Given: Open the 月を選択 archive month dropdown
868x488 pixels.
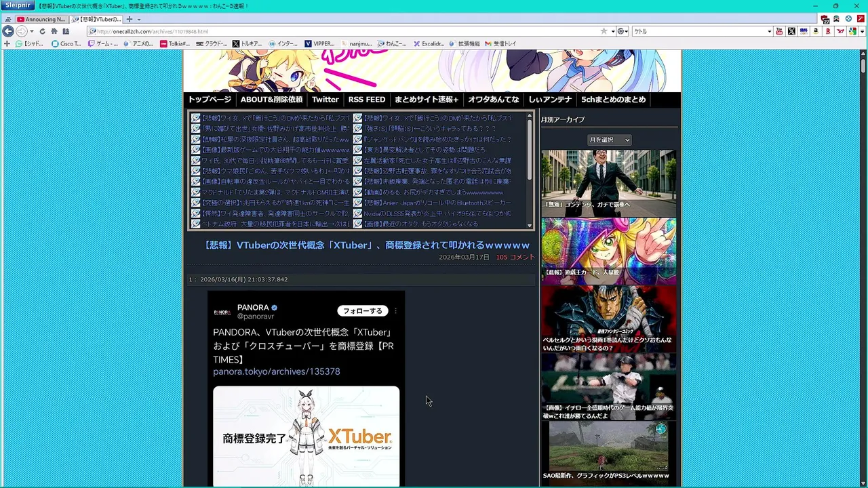Looking at the screenshot, I should tap(609, 140).
